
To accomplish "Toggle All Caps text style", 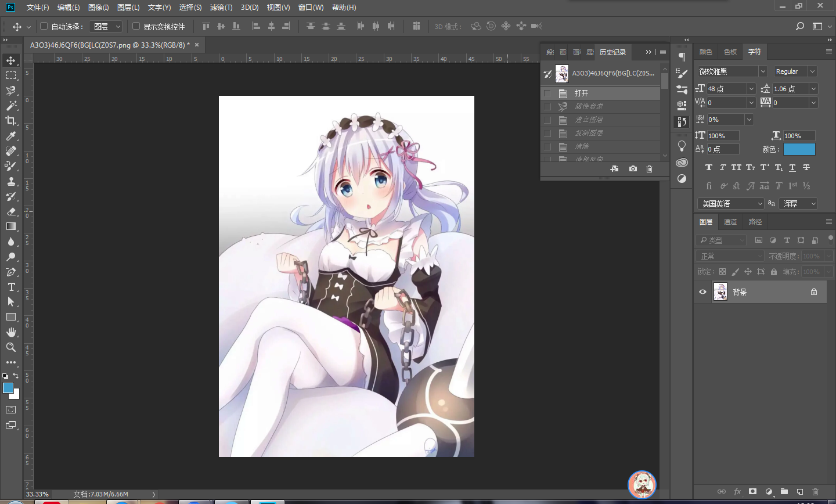I will [x=736, y=167].
